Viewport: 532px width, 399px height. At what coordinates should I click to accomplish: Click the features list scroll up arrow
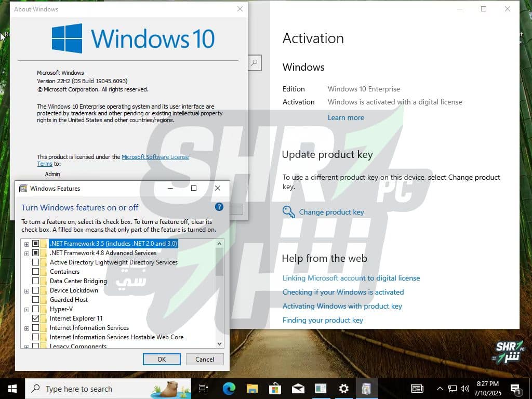[x=220, y=244]
